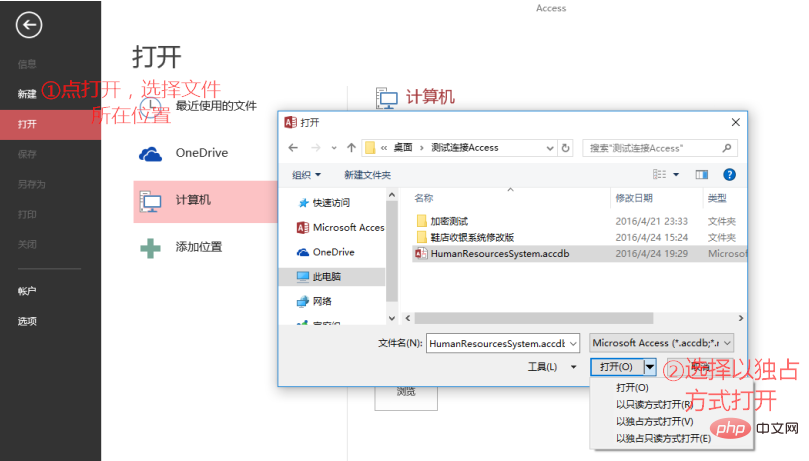Refresh the folder path in the dialog
Image resolution: width=809 pixels, height=461 pixels.
click(x=565, y=148)
